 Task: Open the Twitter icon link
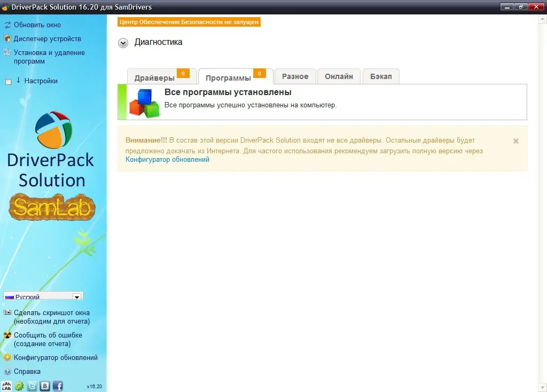click(32, 386)
